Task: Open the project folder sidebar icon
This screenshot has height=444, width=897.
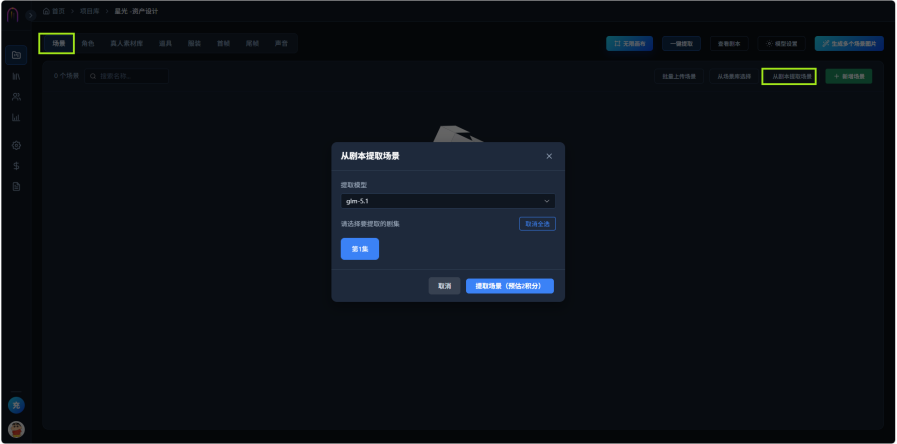Action: click(16, 56)
